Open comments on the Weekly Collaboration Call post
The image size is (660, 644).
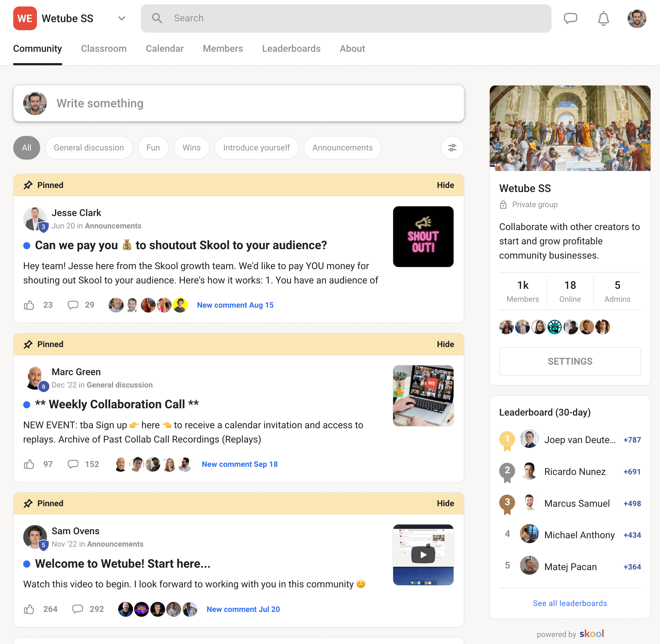pyautogui.click(x=73, y=464)
